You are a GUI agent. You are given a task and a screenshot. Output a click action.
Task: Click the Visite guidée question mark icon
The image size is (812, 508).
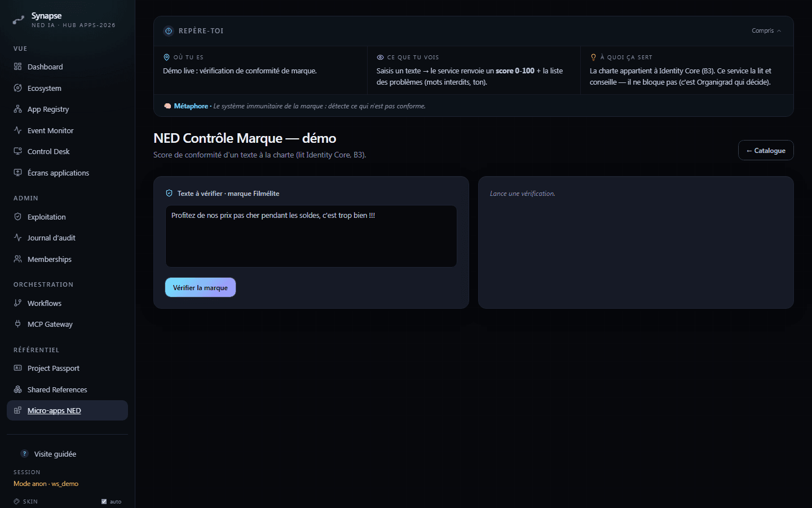[x=24, y=454]
